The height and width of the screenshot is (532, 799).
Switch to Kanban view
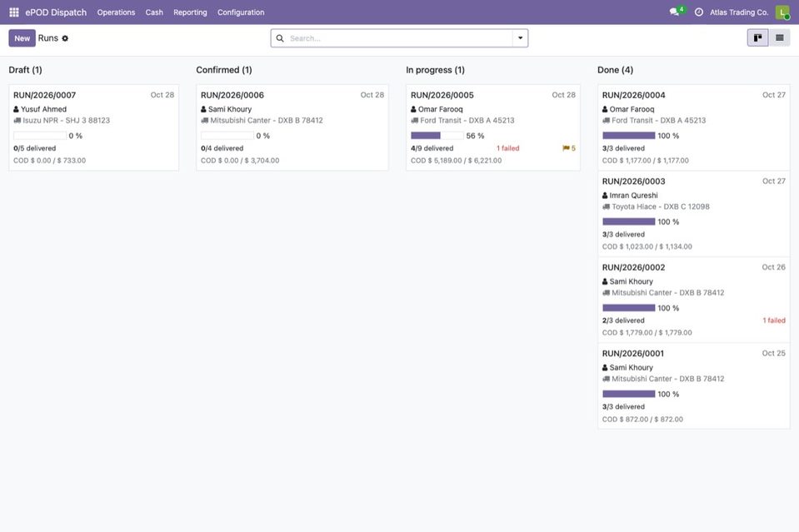coord(757,37)
